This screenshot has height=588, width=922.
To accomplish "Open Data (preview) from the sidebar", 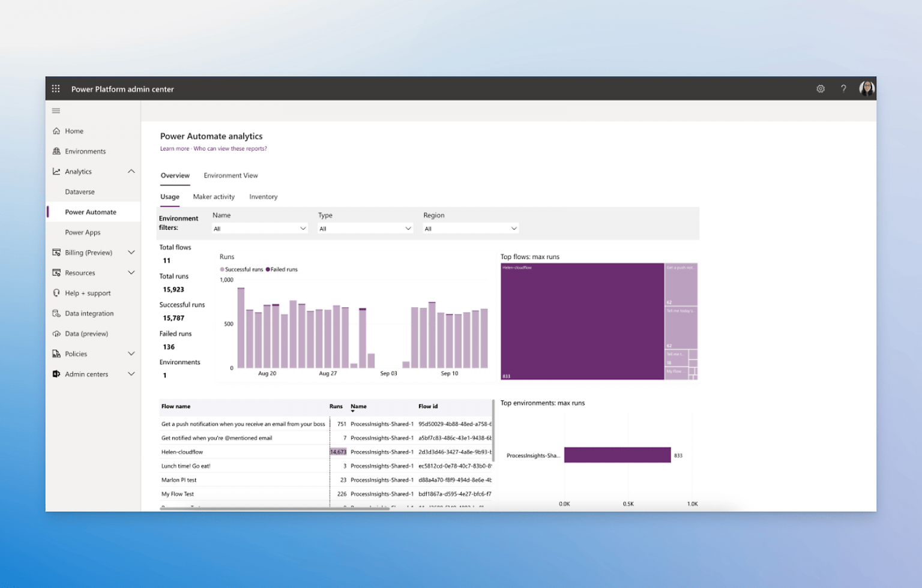I will coord(85,334).
